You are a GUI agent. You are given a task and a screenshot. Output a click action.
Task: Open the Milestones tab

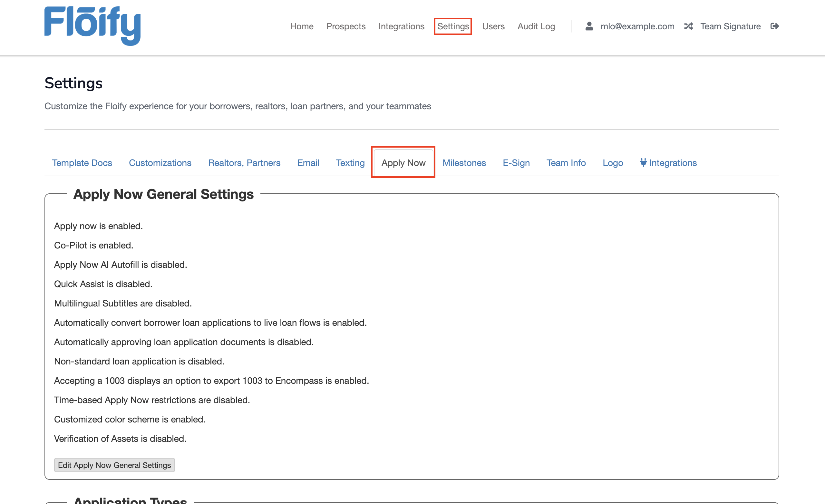pyautogui.click(x=464, y=163)
